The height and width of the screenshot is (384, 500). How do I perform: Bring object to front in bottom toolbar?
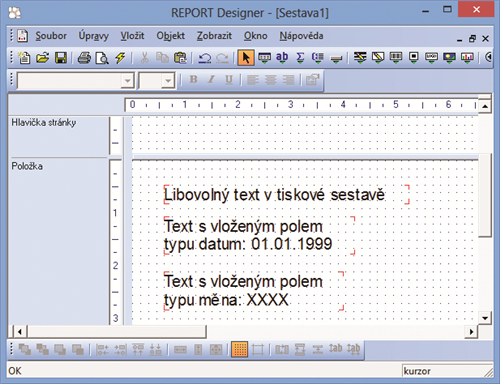[24, 349]
